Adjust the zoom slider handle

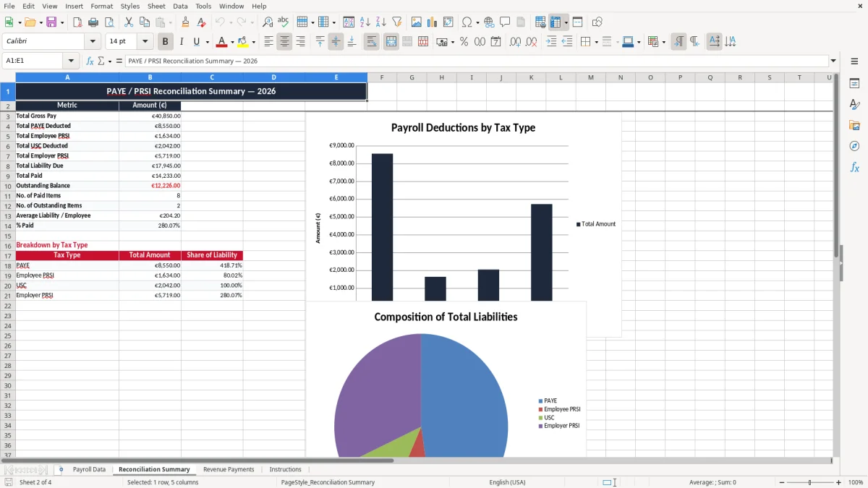point(810,482)
